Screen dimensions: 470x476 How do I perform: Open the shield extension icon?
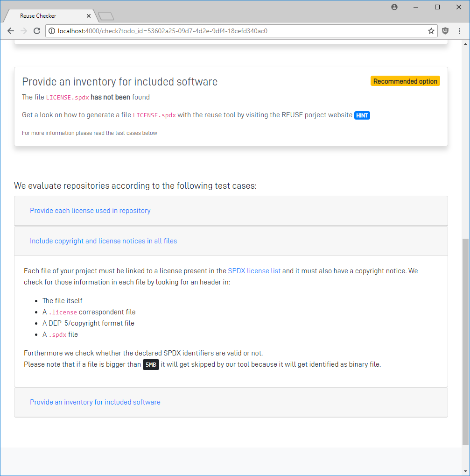pyautogui.click(x=445, y=31)
